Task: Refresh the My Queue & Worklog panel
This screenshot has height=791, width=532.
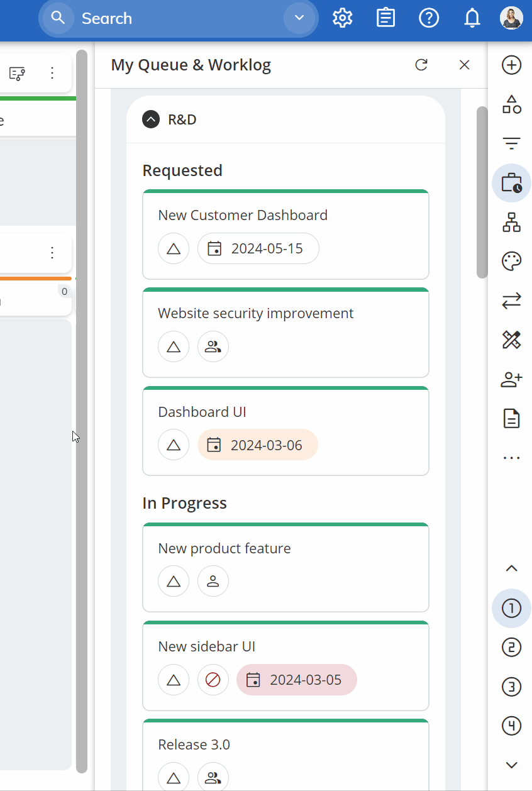Action: [x=421, y=65]
